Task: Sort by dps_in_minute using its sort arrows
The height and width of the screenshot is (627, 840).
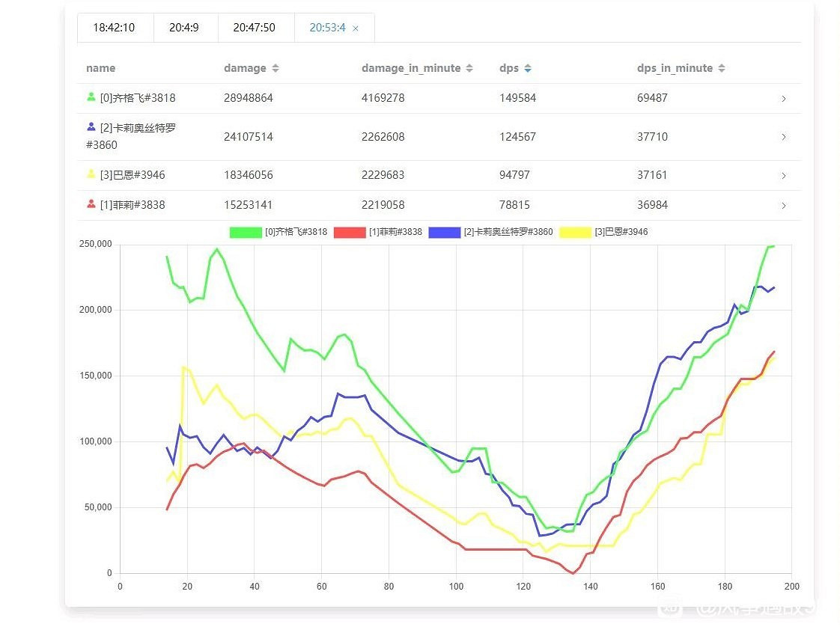Action: point(722,68)
